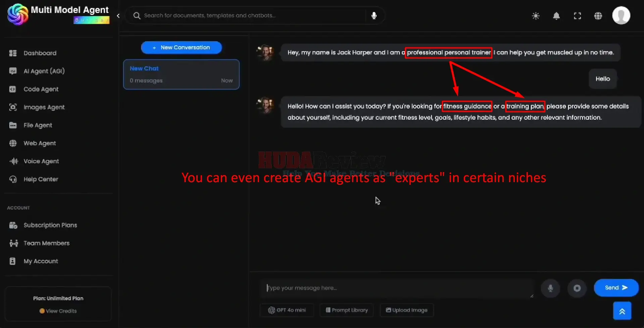
Task: Record voice message with microphone button
Action: pyautogui.click(x=550, y=288)
